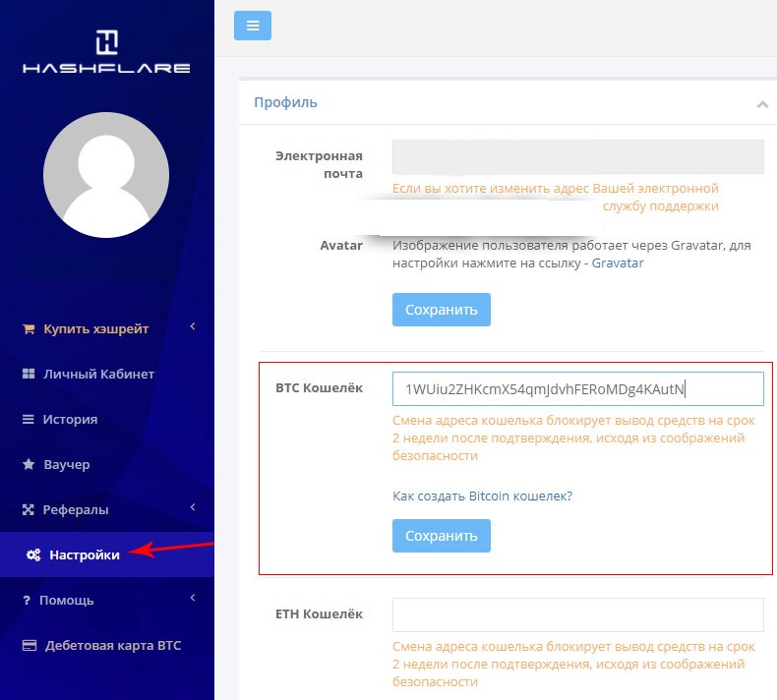777x700 pixels.
Task: Click the user avatar image
Action: pyautogui.click(x=106, y=175)
